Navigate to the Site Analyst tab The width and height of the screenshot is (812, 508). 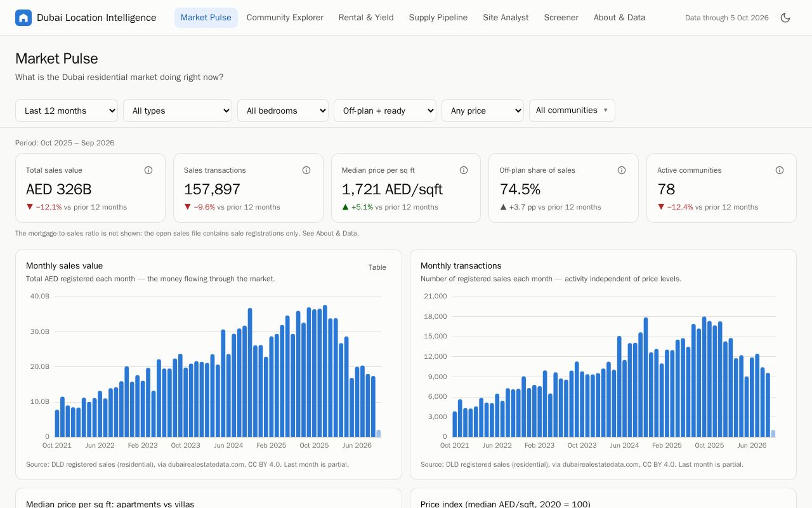(x=506, y=18)
